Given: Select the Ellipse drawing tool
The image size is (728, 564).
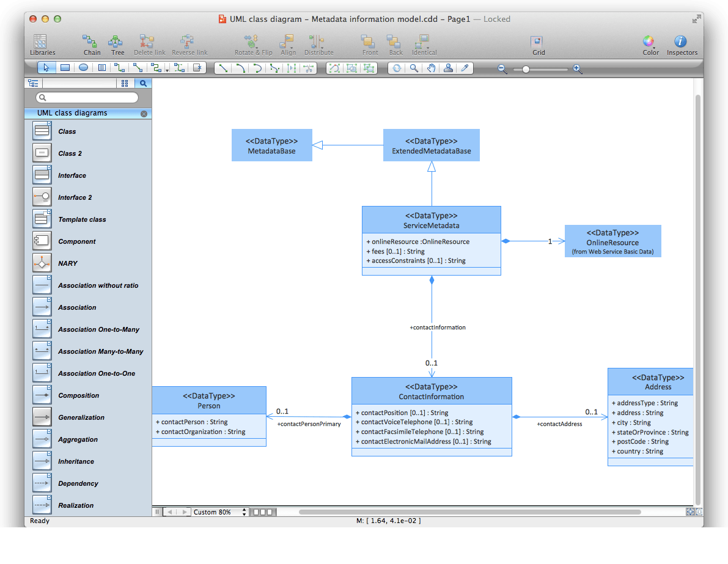Looking at the screenshot, I should [84, 68].
